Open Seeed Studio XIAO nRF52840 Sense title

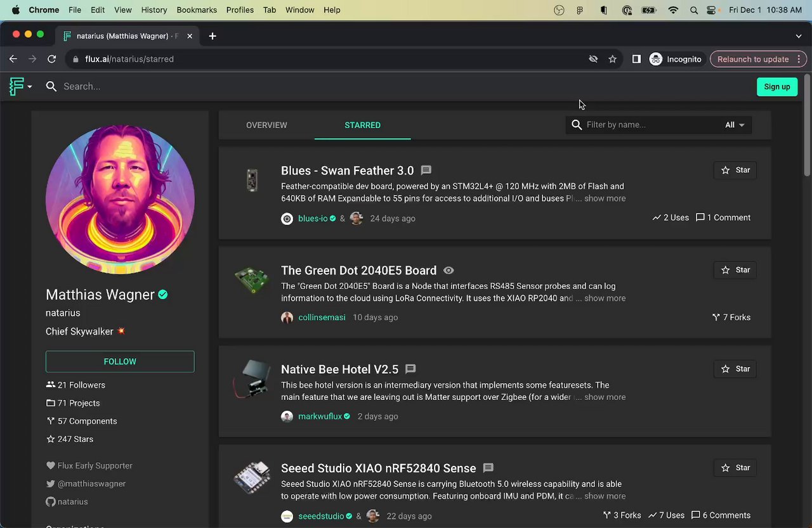(378, 468)
